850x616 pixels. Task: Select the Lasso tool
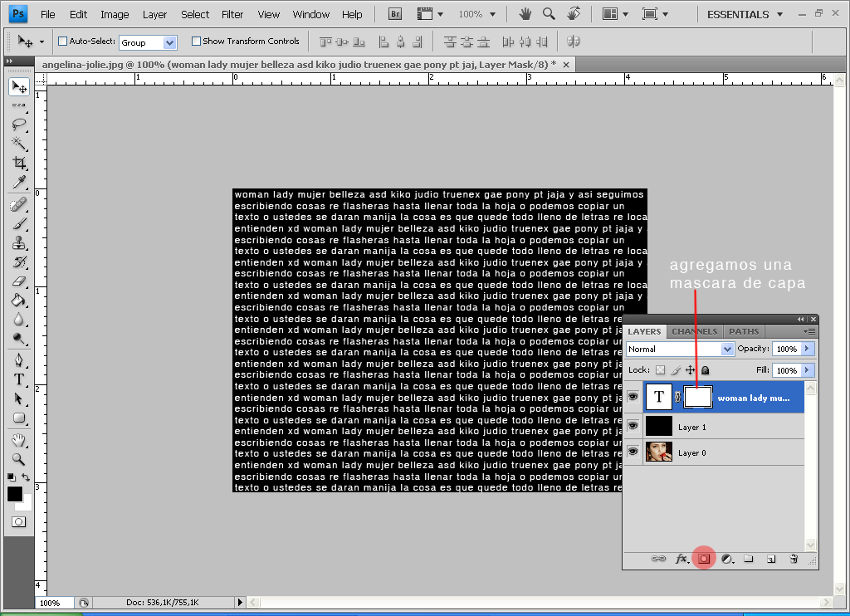point(19,125)
